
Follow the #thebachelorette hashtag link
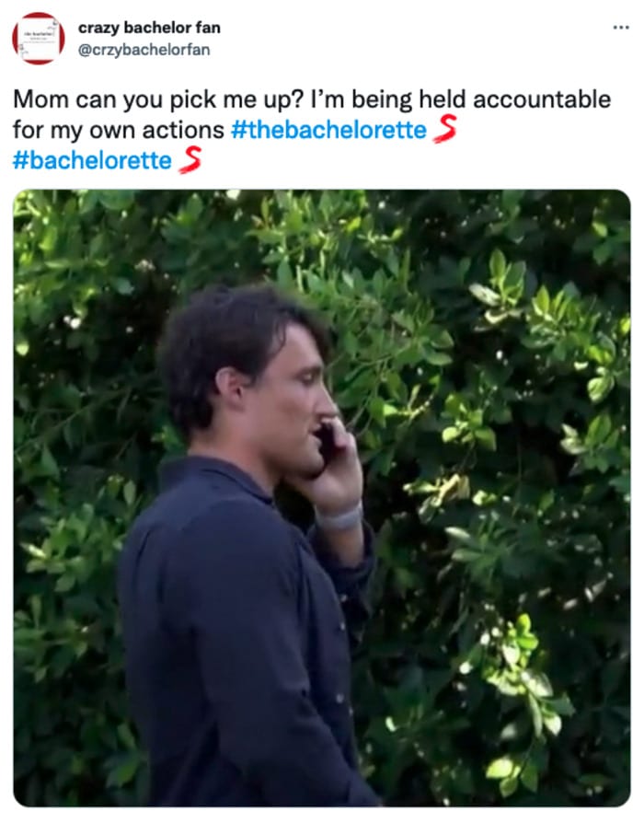click(328, 130)
